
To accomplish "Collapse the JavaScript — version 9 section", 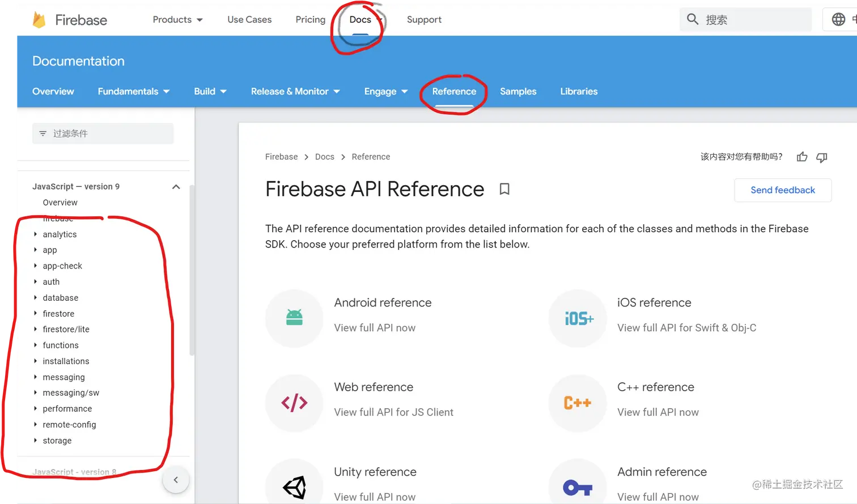I will point(176,187).
